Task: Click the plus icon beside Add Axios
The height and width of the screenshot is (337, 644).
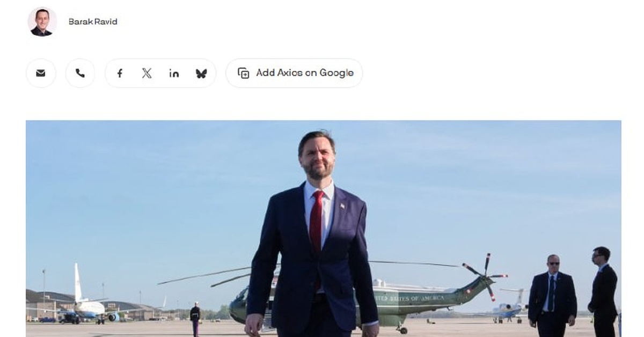Action: click(244, 73)
